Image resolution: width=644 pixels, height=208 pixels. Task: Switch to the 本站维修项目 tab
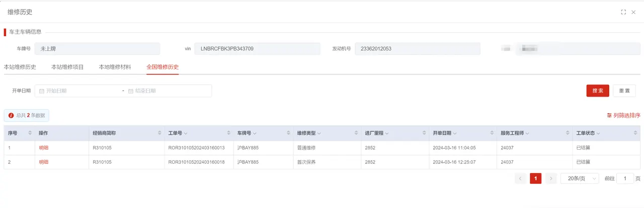[67, 67]
